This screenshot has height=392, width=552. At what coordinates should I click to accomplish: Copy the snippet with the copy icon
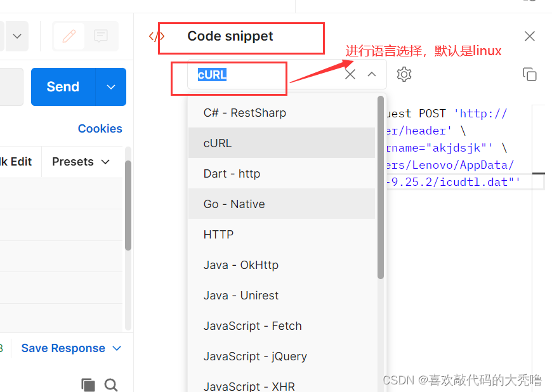click(530, 74)
